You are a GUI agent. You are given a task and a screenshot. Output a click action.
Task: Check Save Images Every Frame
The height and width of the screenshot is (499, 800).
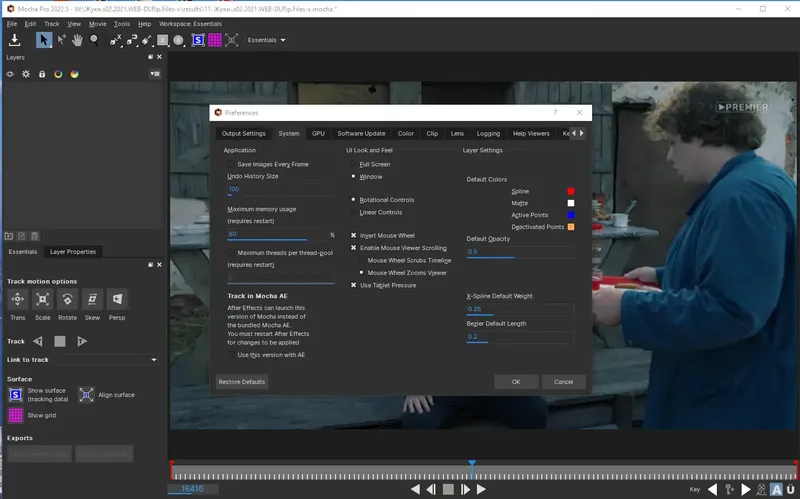231,164
